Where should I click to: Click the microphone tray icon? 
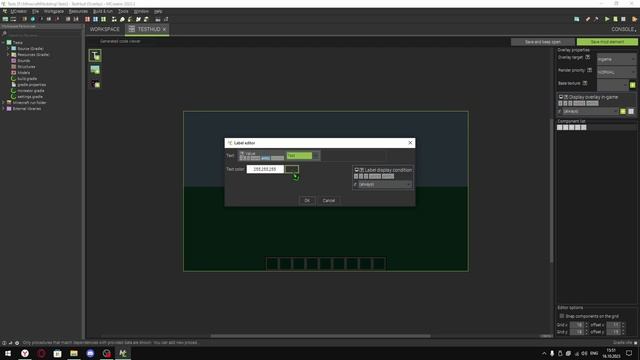(x=552, y=353)
